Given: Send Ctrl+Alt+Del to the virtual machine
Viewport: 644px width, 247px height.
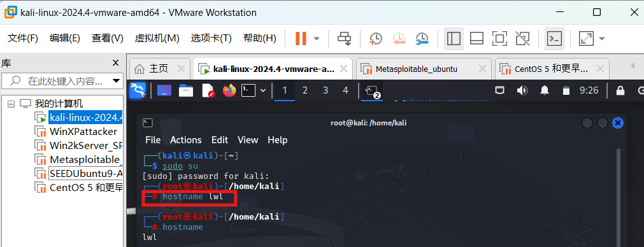Looking at the screenshot, I should pos(344,39).
